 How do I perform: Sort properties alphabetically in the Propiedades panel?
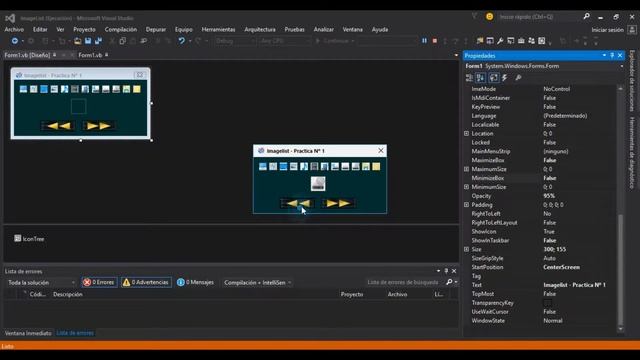(x=481, y=78)
